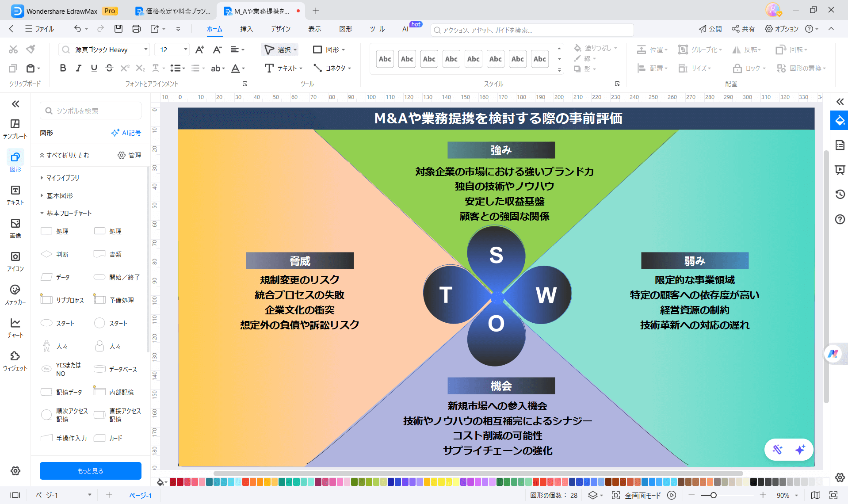Activate the 選択 (select) tool
This screenshot has height=504, width=848.
(x=279, y=50)
